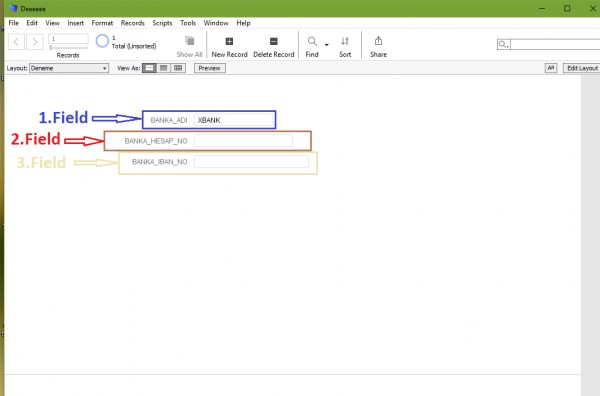Click the found set pie circle
The image size is (600, 396).
[x=102, y=41]
